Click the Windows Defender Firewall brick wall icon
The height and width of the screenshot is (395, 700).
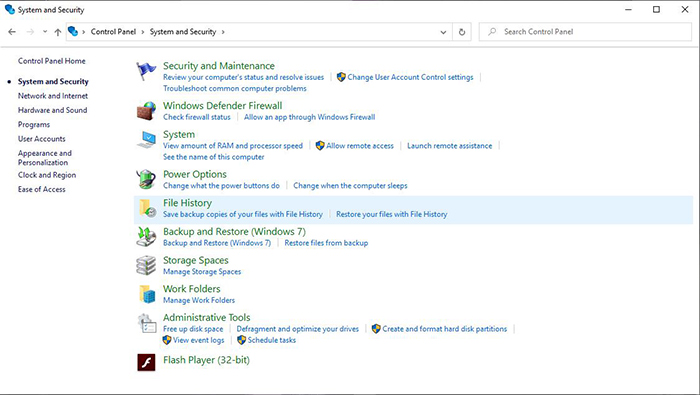(x=146, y=111)
